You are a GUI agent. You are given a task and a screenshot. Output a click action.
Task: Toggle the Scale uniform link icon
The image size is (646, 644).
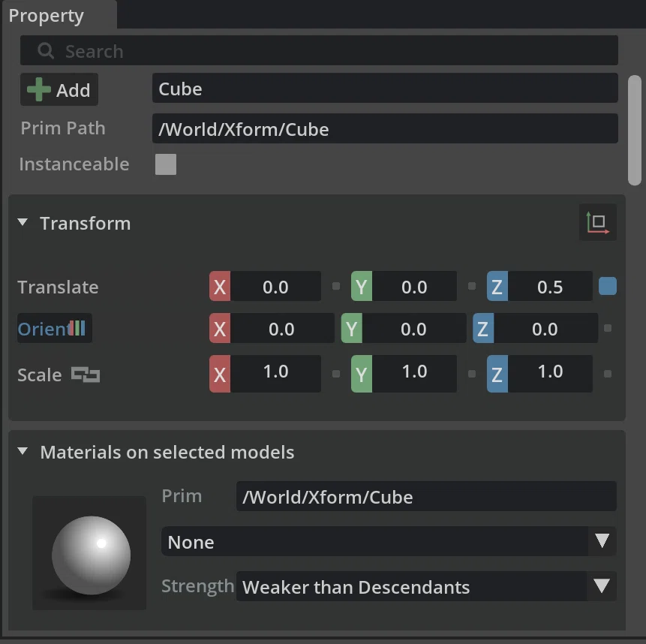[86, 375]
